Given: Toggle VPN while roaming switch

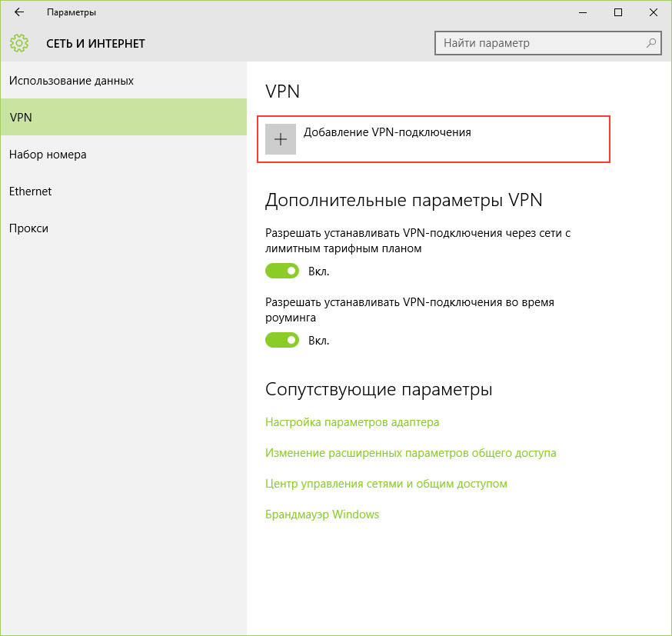Looking at the screenshot, I should [282, 340].
